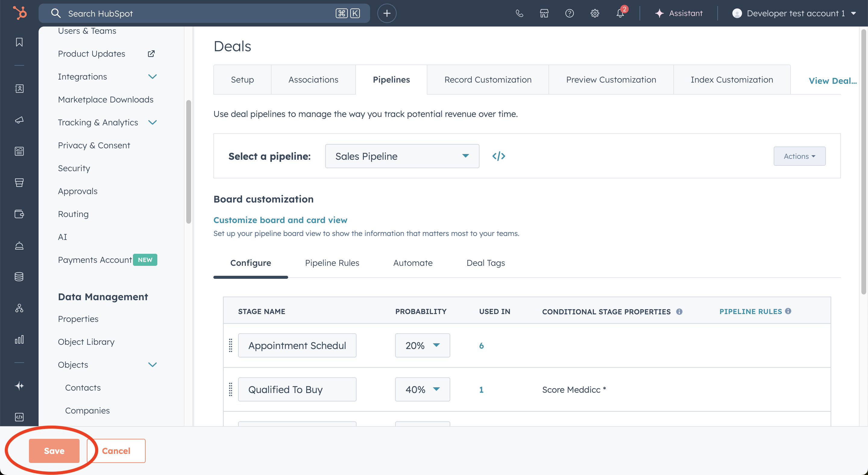Open the Select a pipeline dropdown
This screenshot has height=475, width=868.
tap(402, 156)
